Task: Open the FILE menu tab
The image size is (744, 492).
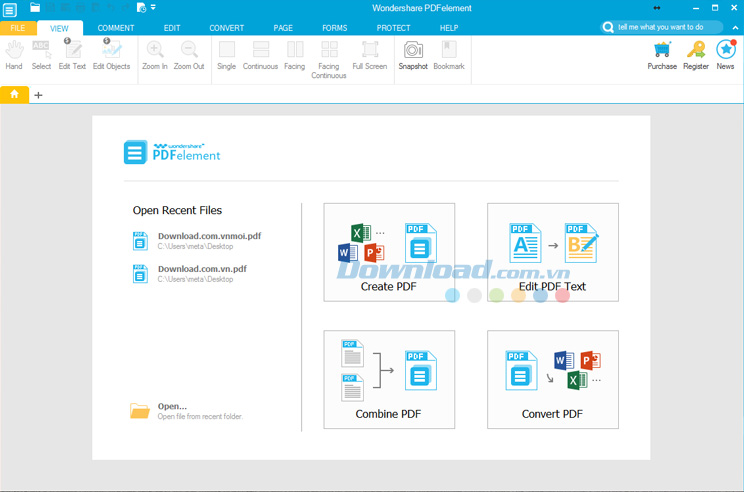Action: (x=18, y=28)
